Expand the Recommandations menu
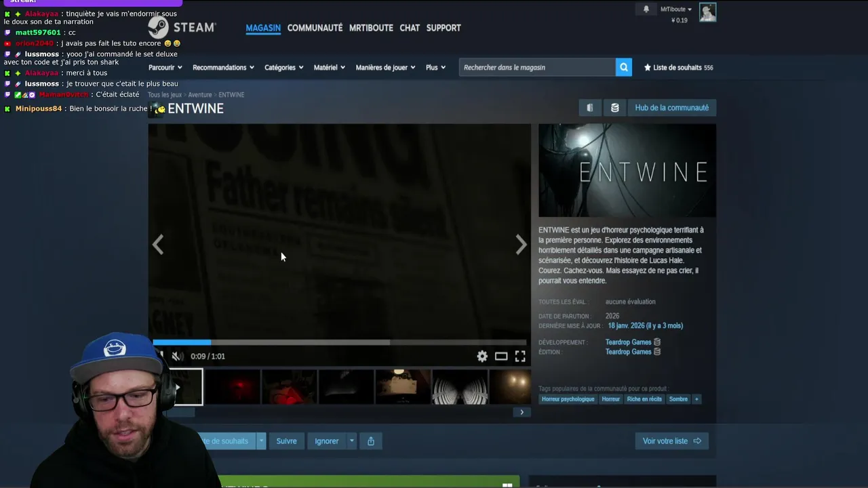This screenshot has width=868, height=488. click(223, 67)
